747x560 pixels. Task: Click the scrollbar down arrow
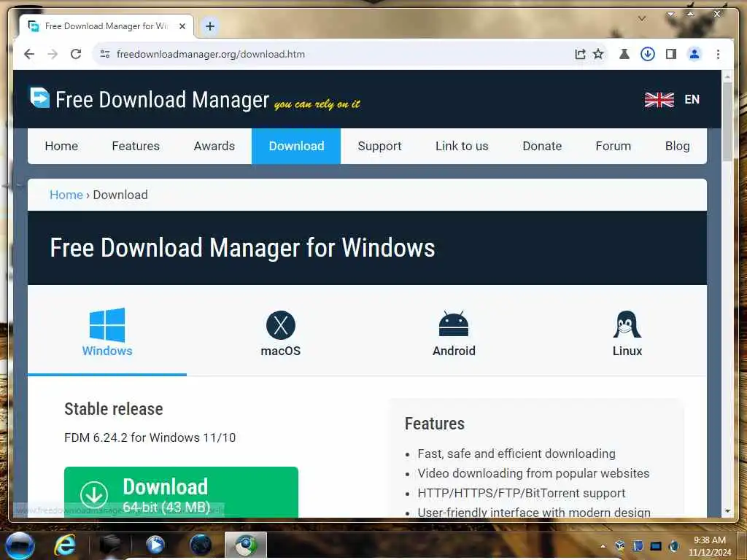coord(727,511)
